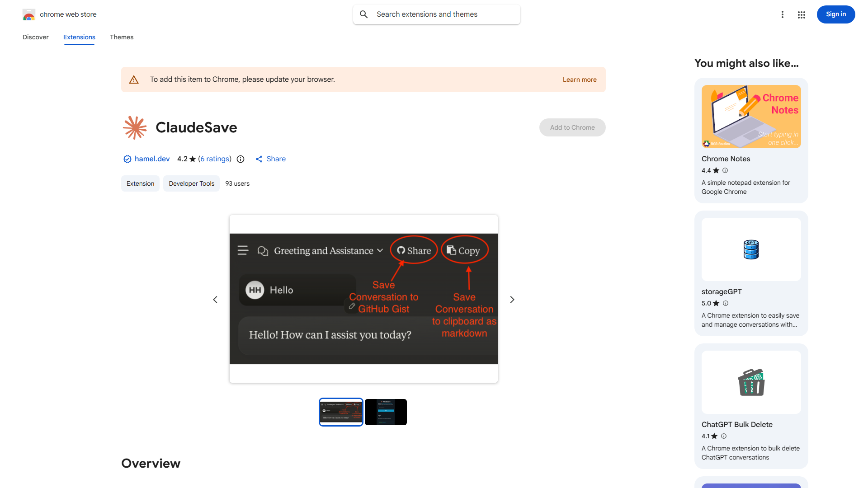Click the Share icon for ClaudeSave
868x488 pixels.
[x=259, y=159]
